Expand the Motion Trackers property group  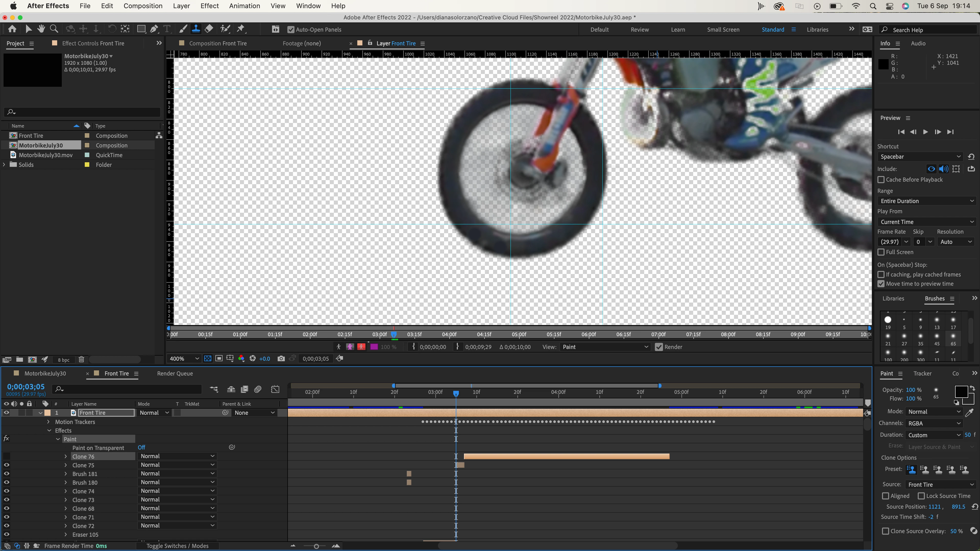tap(48, 422)
